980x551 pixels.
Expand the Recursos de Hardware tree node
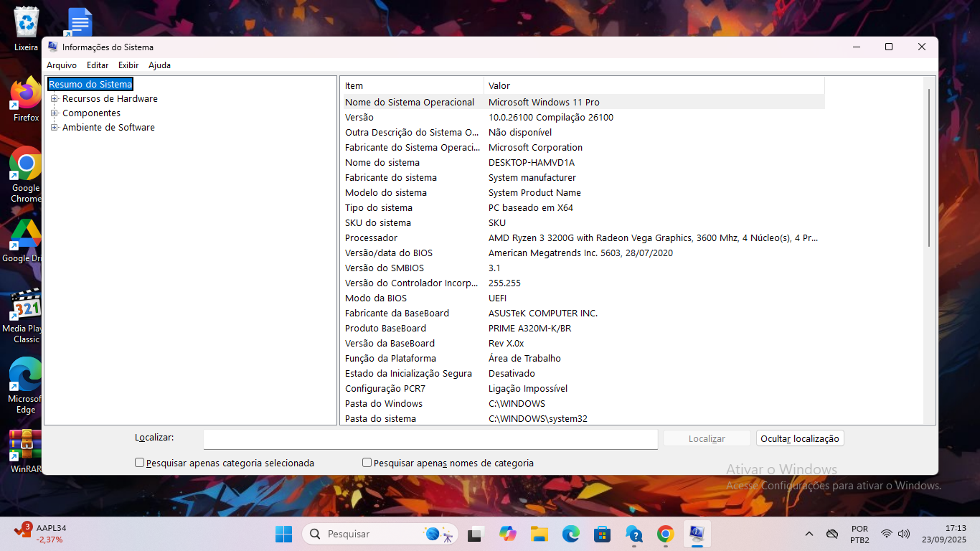click(x=55, y=99)
